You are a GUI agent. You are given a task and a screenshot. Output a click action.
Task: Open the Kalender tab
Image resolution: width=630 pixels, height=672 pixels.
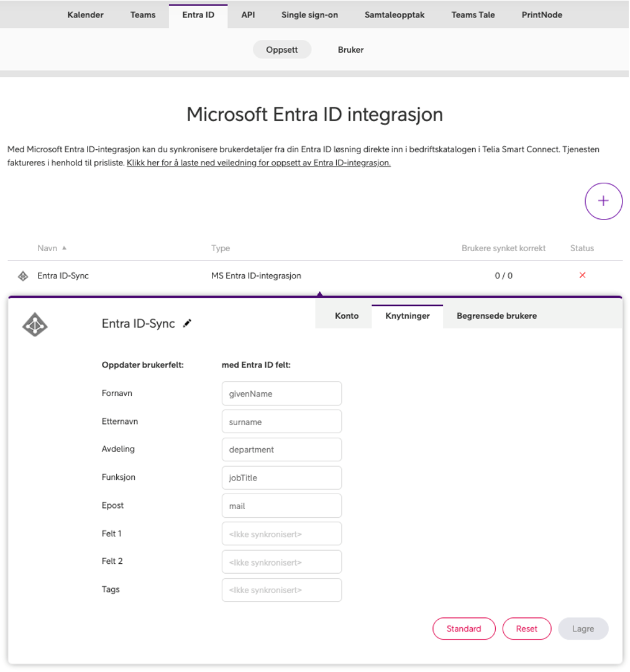tap(85, 15)
